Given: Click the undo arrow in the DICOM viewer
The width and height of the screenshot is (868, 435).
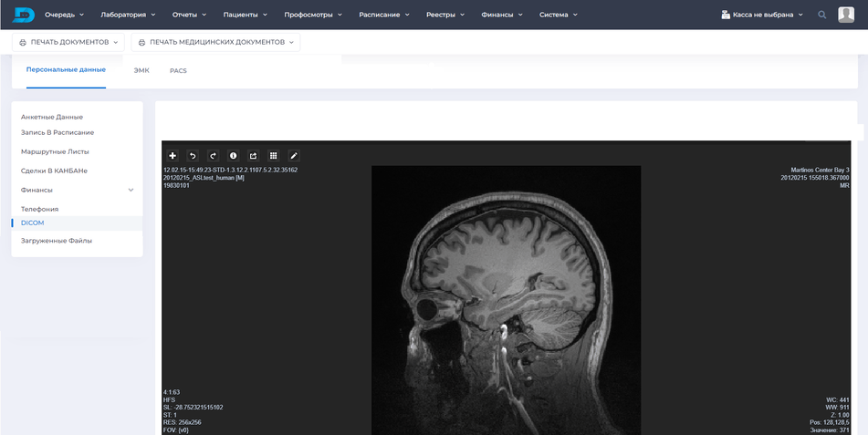Looking at the screenshot, I should pos(193,156).
